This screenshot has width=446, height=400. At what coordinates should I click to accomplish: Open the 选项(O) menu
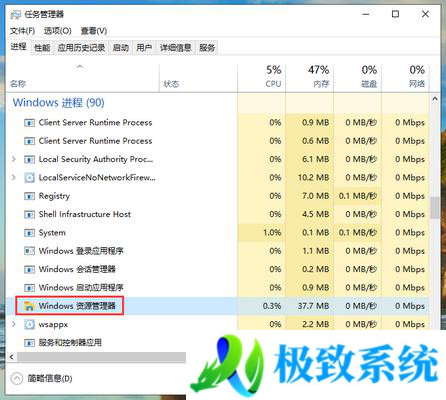pyautogui.click(x=58, y=31)
